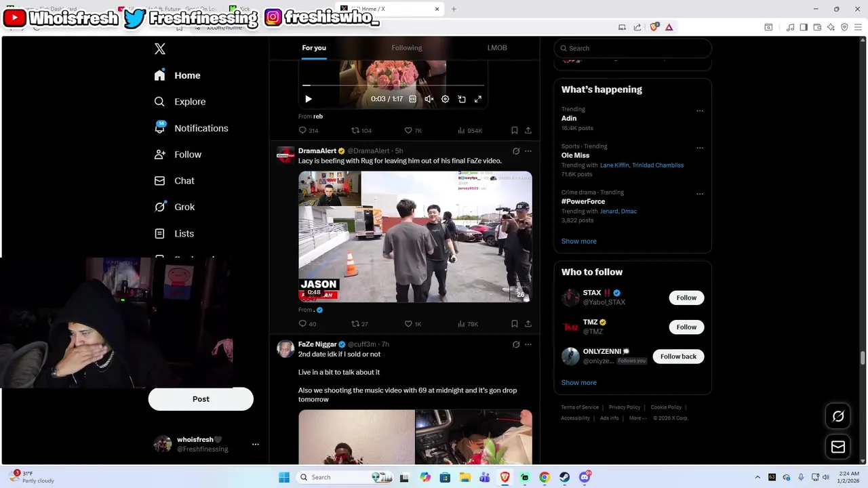Enter fullscreen on the video player
The height and width of the screenshot is (488, 868).
pos(478,99)
